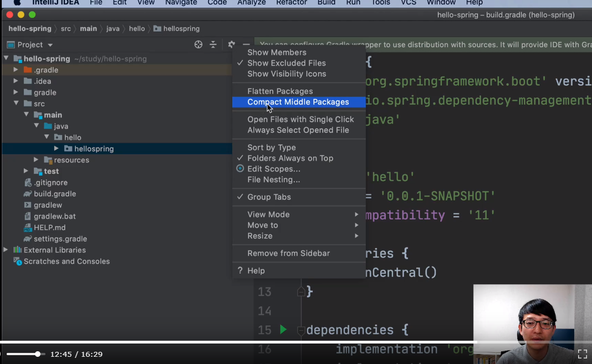Screen dimensions: 592x364
Task: Click the fold marker at line 13
Action: tap(301, 291)
